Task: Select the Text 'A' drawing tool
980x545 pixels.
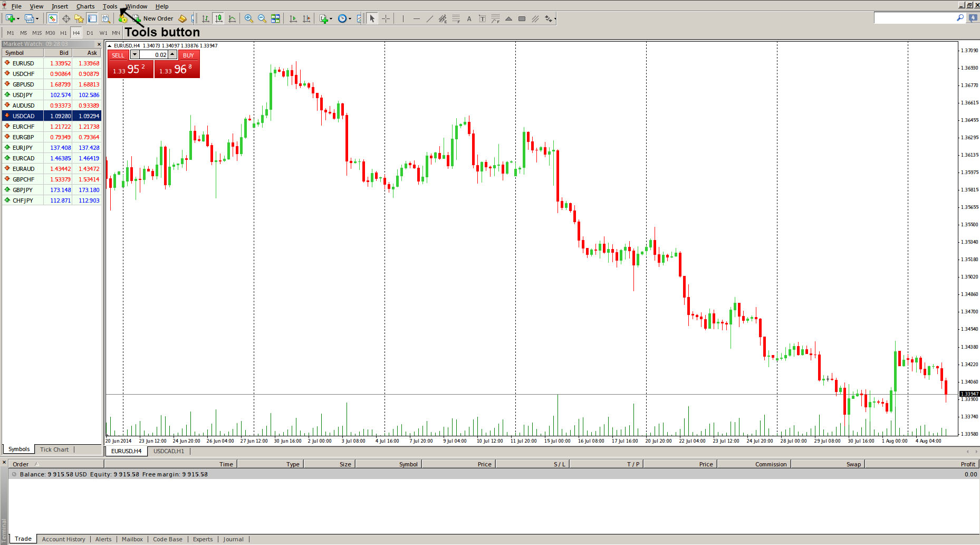Action: click(x=469, y=18)
